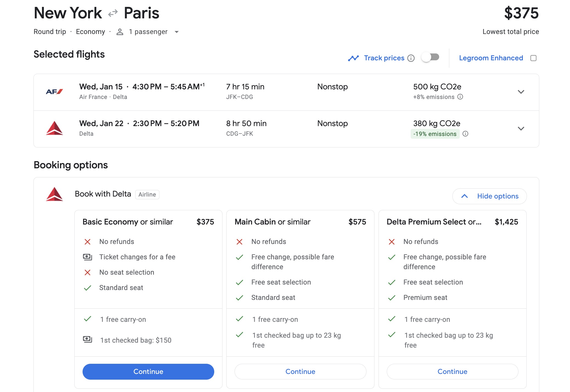The height and width of the screenshot is (392, 570).
Task: Open the info icon next to -19% emissions
Action: [465, 134]
